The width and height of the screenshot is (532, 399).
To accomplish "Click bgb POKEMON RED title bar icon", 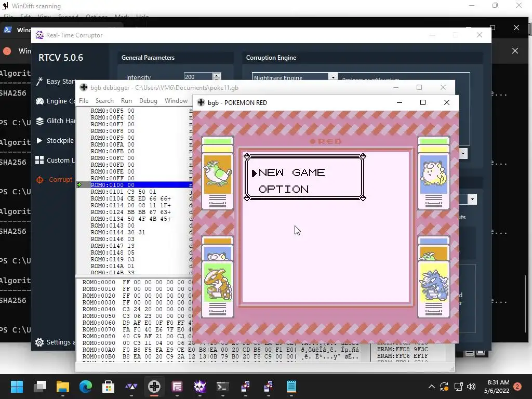I will [201, 102].
